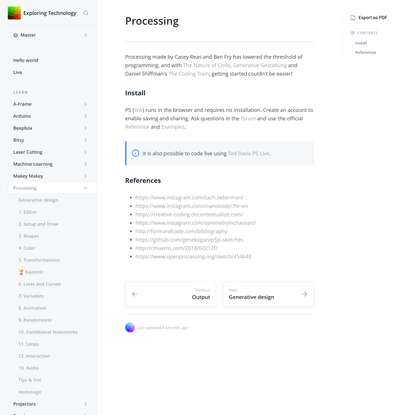Click the left arrow on Previous Output card
The height and width of the screenshot is (415, 415).
[x=134, y=294]
